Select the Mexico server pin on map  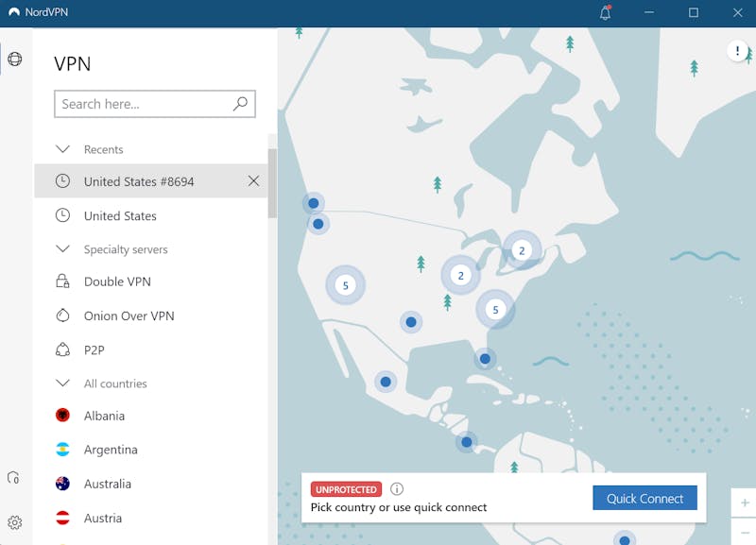pos(386,382)
